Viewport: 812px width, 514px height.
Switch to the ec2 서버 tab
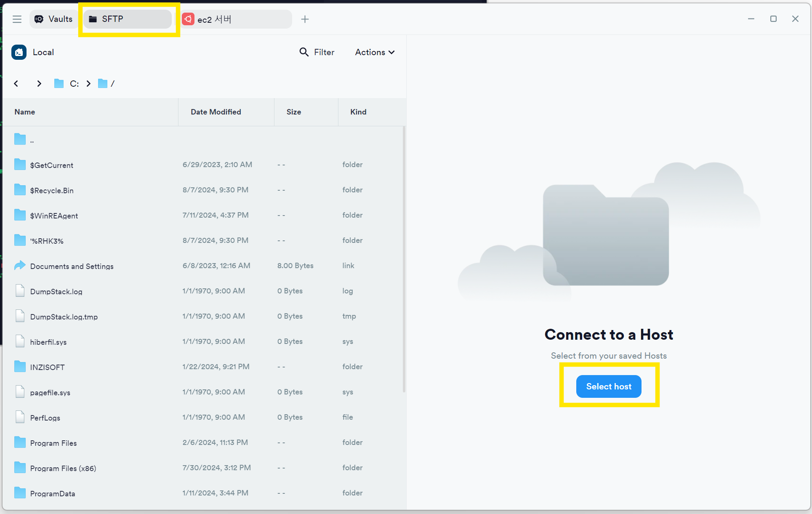pos(236,19)
